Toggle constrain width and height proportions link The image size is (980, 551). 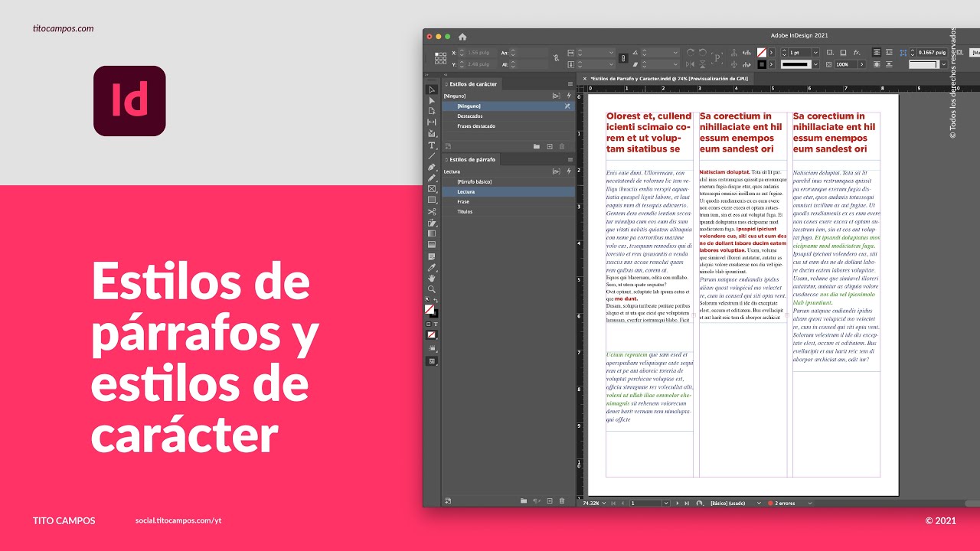557,58
